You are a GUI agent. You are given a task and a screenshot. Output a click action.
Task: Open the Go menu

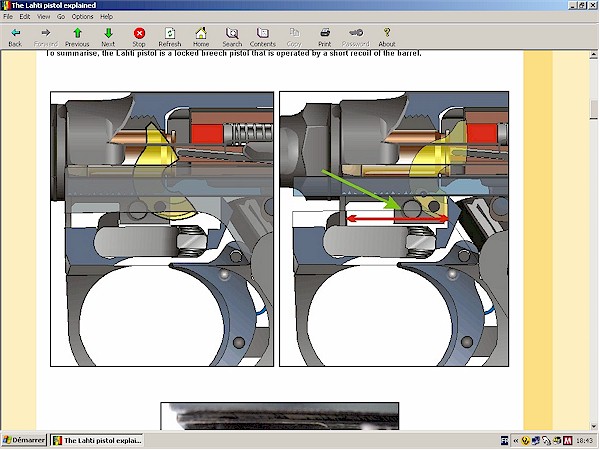point(61,16)
